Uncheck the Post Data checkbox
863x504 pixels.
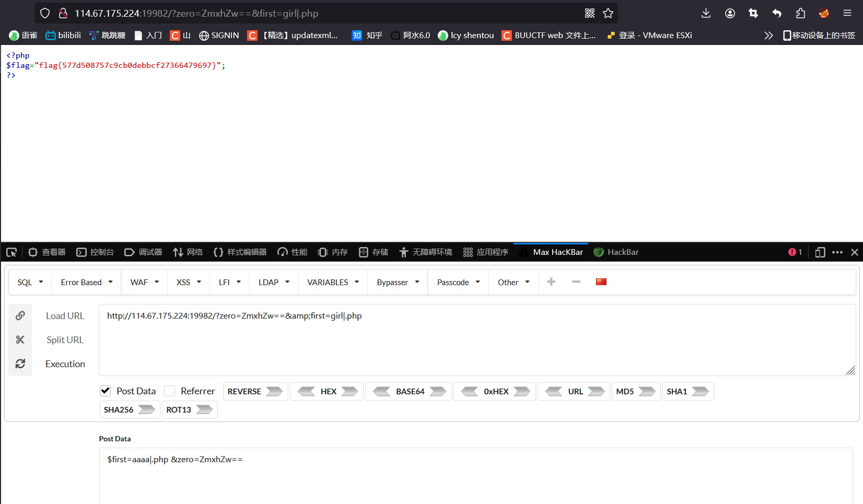(105, 391)
